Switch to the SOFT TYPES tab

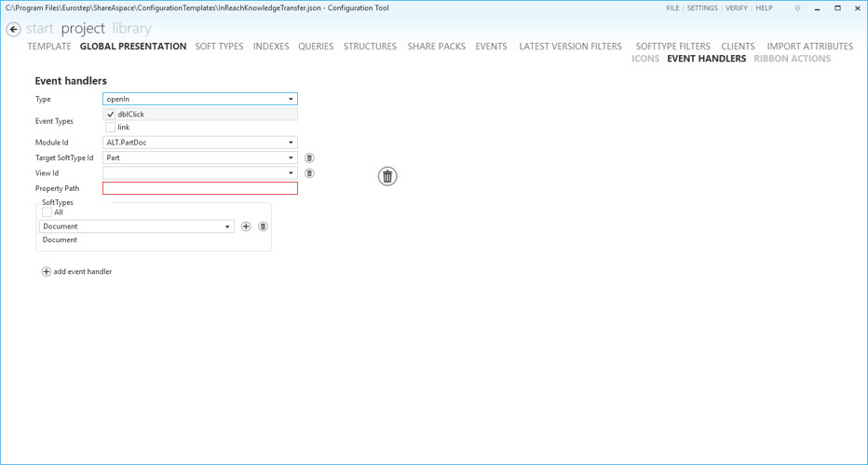219,47
